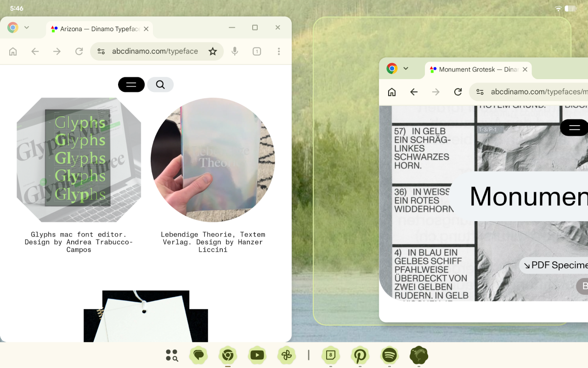
Task: Open the Lebendige Theorie circular book image
Action: pyautogui.click(x=213, y=160)
